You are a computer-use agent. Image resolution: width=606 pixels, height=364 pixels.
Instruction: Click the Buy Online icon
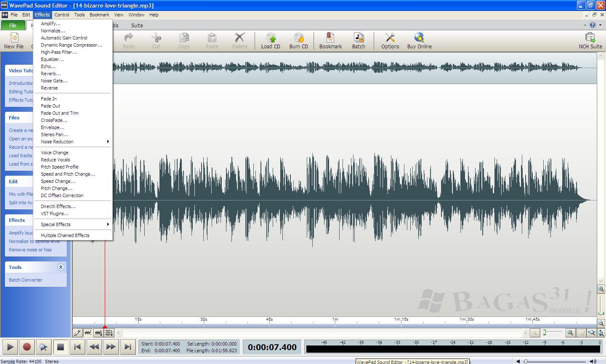pos(419,41)
